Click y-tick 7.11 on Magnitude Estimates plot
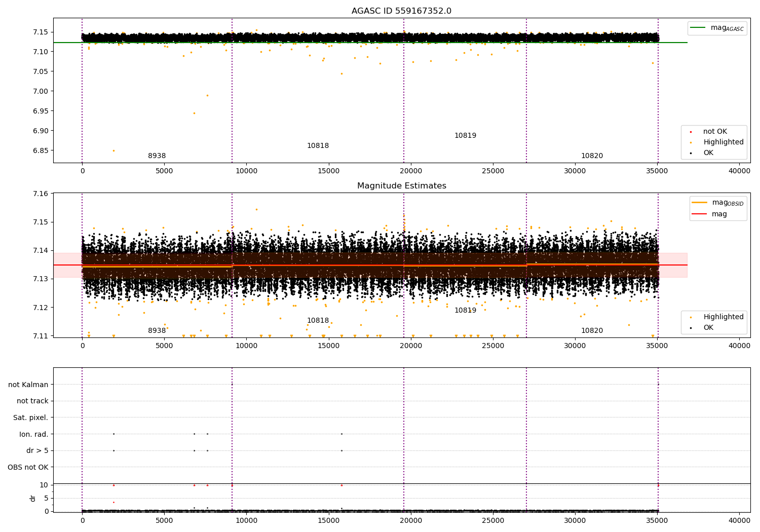Image resolution: width=760 pixels, height=532 pixels. click(x=40, y=336)
